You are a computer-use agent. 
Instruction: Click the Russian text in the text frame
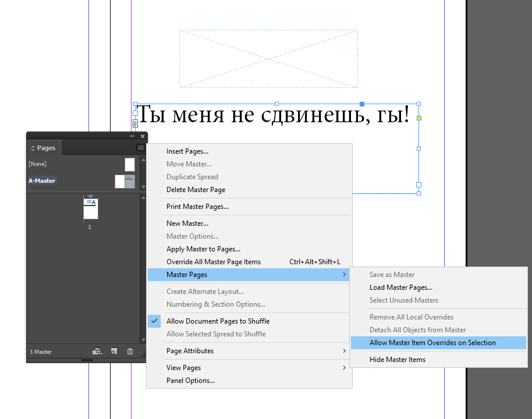(273, 115)
